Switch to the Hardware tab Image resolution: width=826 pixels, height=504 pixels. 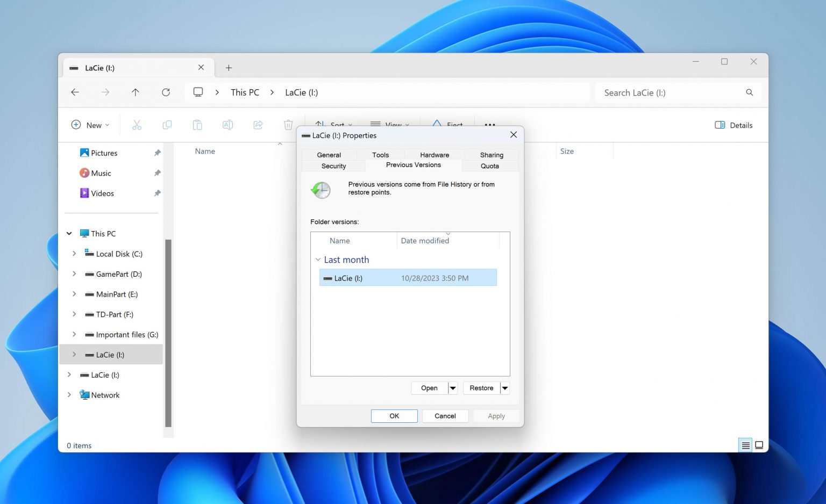click(x=434, y=155)
